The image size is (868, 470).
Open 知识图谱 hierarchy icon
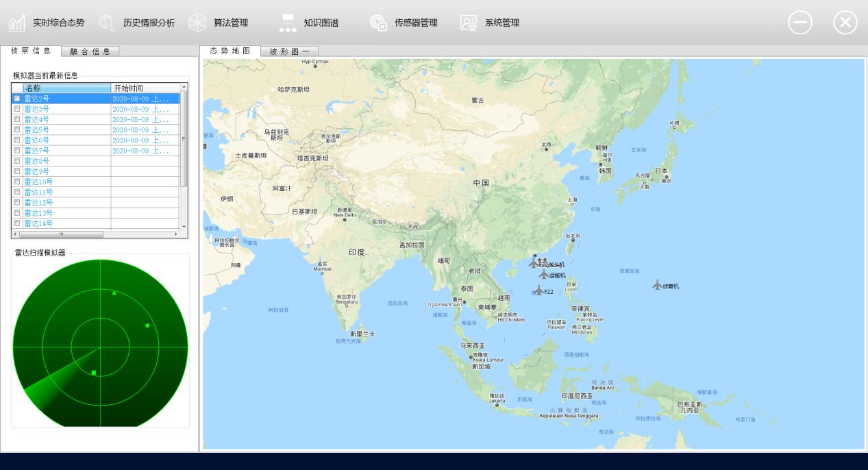[x=288, y=23]
